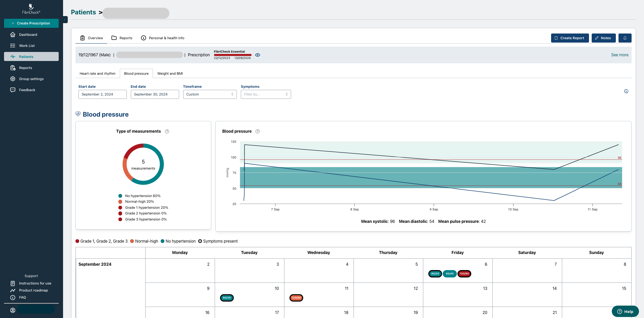Click the Type of measurements help icon

pos(167,131)
